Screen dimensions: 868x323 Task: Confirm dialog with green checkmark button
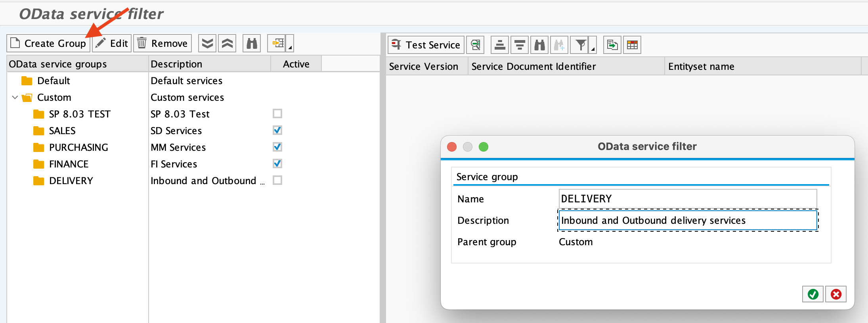coord(813,294)
